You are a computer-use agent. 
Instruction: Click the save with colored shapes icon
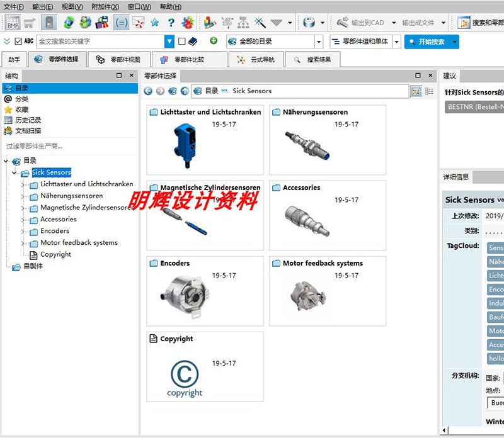(x=102, y=23)
